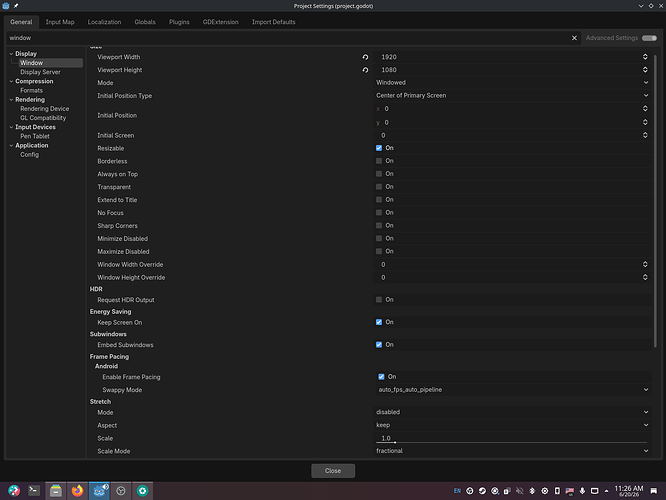Open Swappy Mode dropdown
The image size is (666, 500).
point(513,390)
